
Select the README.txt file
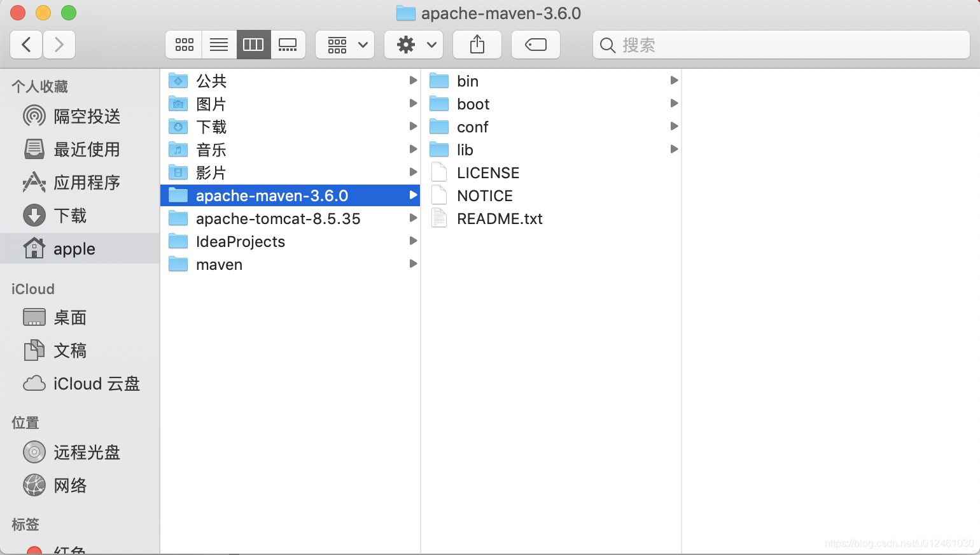[551, 218]
